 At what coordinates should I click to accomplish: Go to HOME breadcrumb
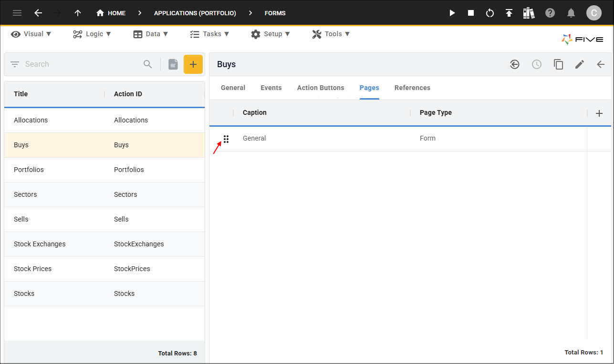(111, 13)
